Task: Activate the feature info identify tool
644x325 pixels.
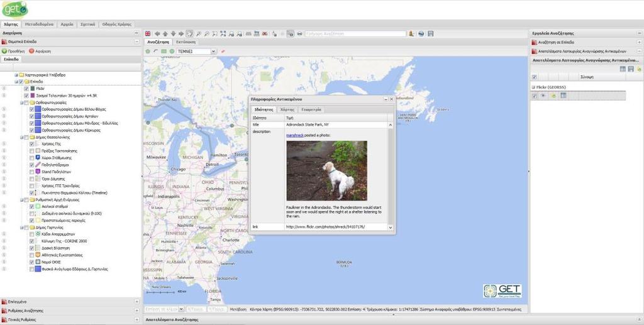Action: (291, 34)
